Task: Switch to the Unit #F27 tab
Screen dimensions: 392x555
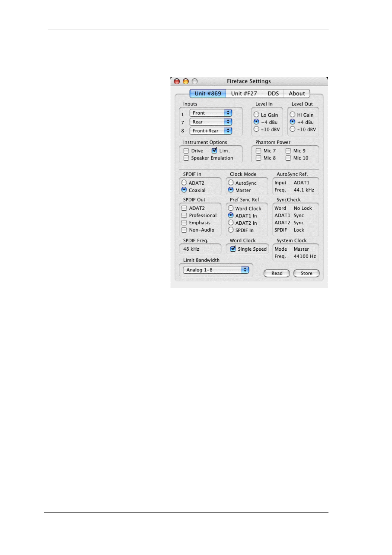Action: [x=244, y=94]
